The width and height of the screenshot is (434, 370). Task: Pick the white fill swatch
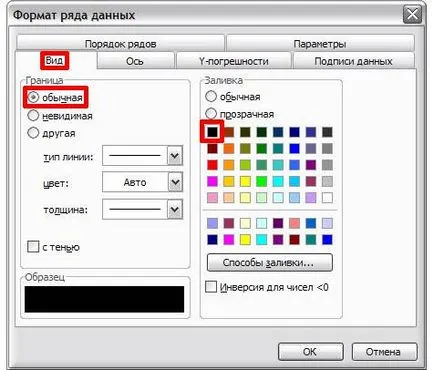[327, 198]
